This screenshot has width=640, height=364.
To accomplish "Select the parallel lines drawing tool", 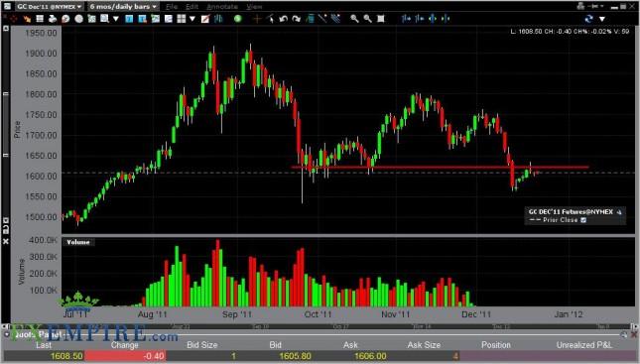I will 336,19.
